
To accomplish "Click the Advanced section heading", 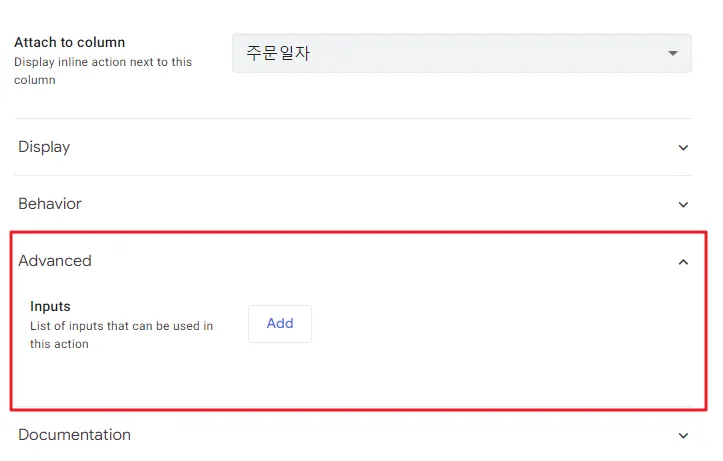I will pyautogui.click(x=55, y=261).
